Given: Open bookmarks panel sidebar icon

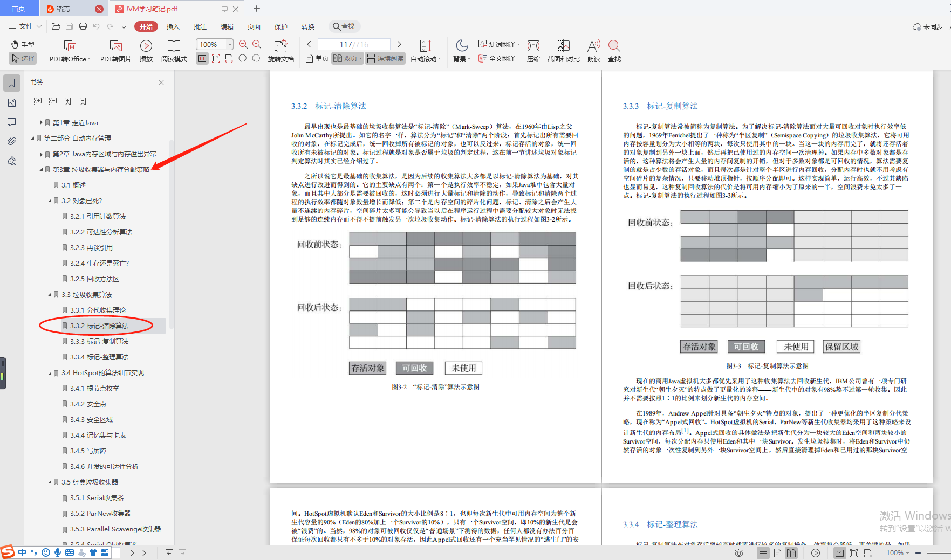Looking at the screenshot, I should click(11, 83).
